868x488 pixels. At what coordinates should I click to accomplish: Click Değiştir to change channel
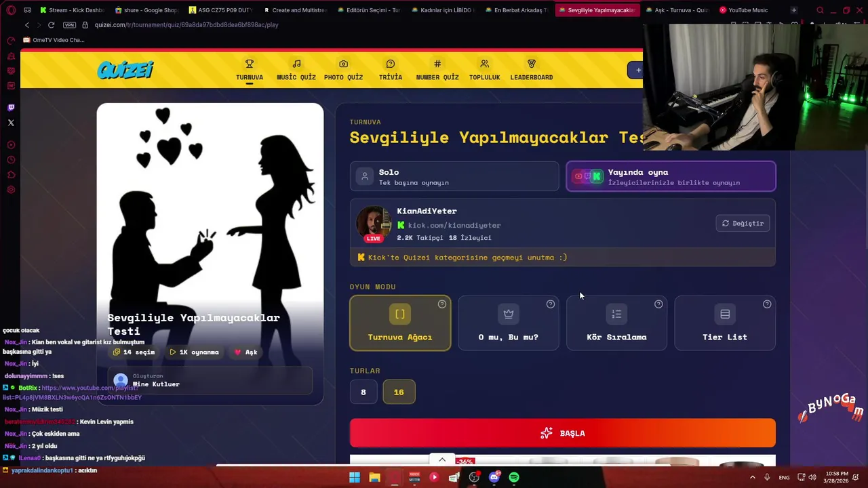(x=743, y=223)
